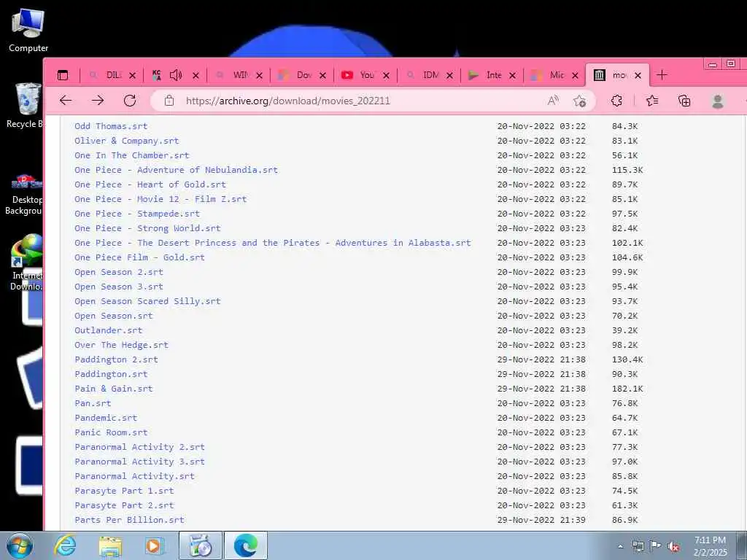Open a new tab with plus button
747x560 pixels.
coord(662,75)
